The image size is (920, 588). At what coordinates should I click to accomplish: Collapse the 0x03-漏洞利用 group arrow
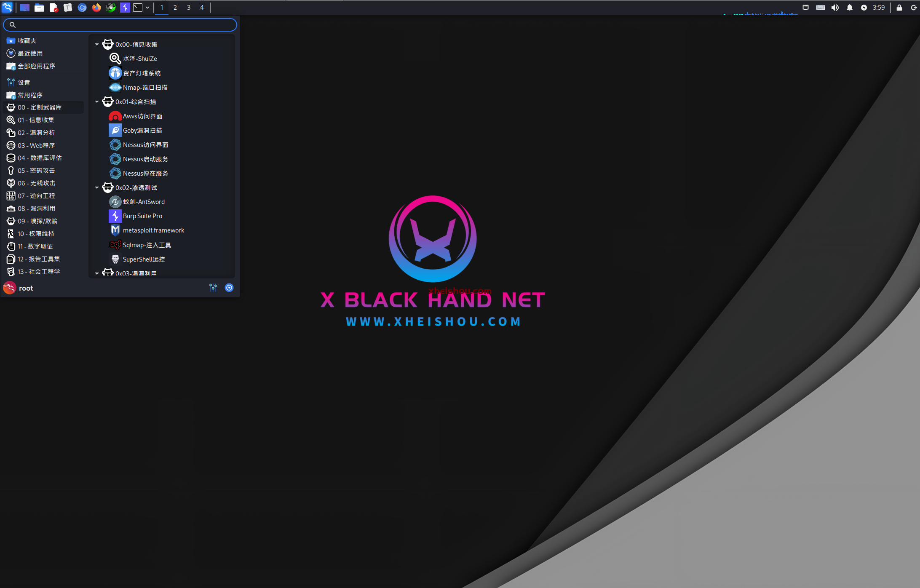coord(97,273)
